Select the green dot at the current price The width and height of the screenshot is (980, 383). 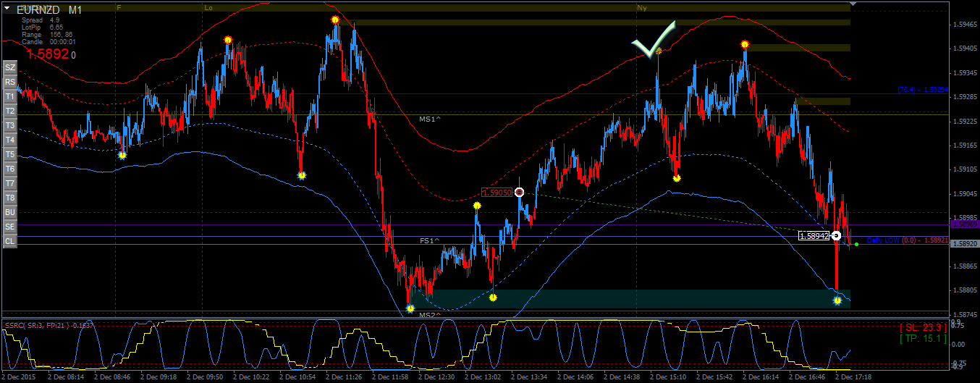pyautogui.click(x=856, y=244)
